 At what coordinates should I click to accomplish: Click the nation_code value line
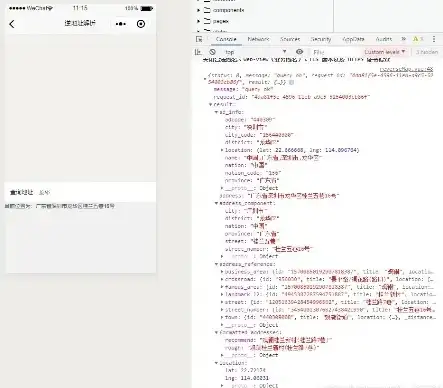[253, 173]
